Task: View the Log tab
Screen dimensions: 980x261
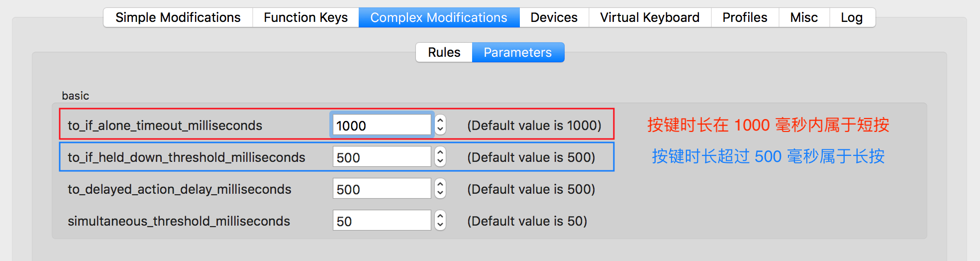Action: click(x=851, y=17)
